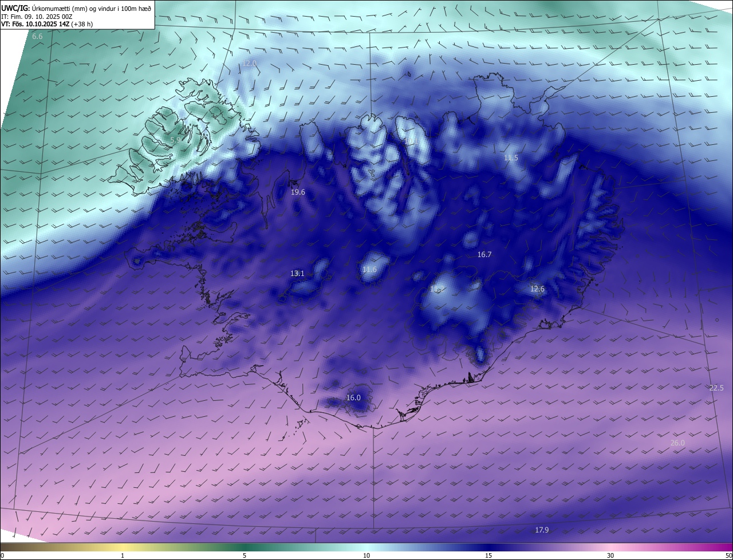Select the valid time line 'VT: Fös. 10.10.2025 14Z (+38 h)'
The width and height of the screenshot is (733, 560).
pos(47,24)
